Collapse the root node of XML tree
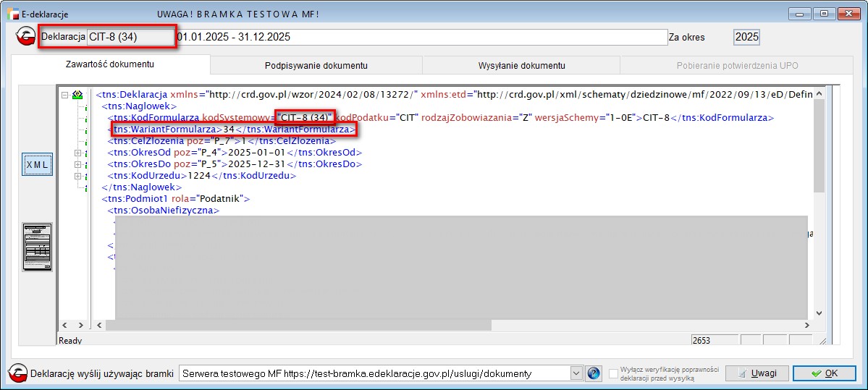This screenshot has width=868, height=390. pyautogui.click(x=65, y=95)
